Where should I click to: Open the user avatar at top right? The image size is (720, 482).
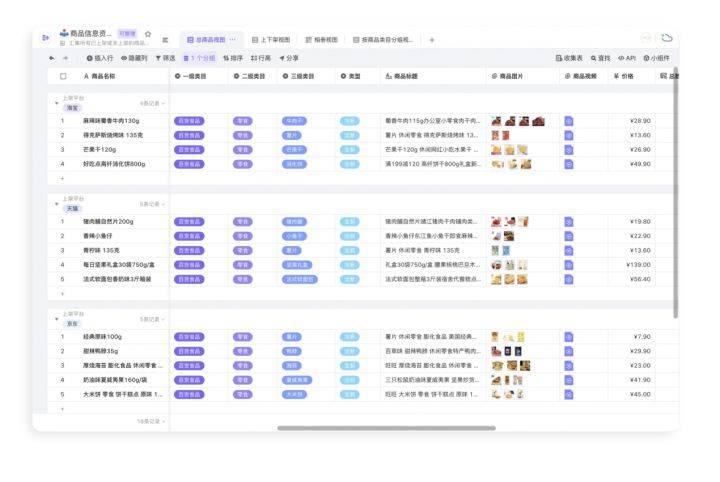[x=646, y=38]
